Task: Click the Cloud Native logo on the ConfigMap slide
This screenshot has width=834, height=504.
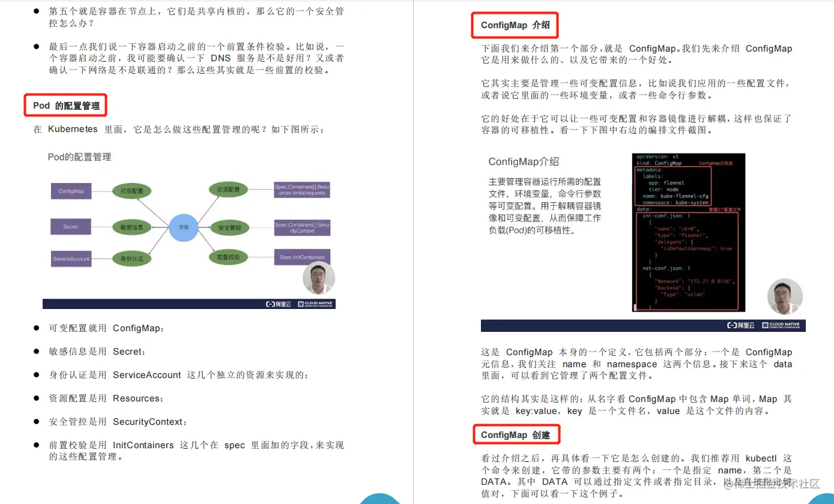Action: [781, 325]
